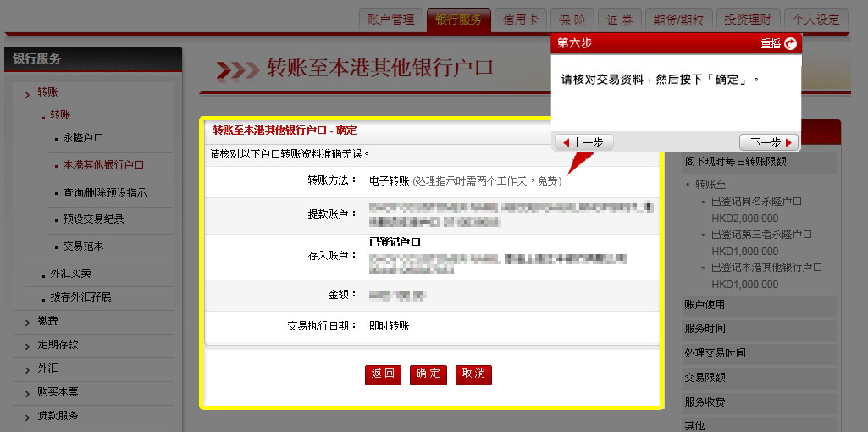
Task: Go to previous step with 上一步 button
Action: coord(583,142)
